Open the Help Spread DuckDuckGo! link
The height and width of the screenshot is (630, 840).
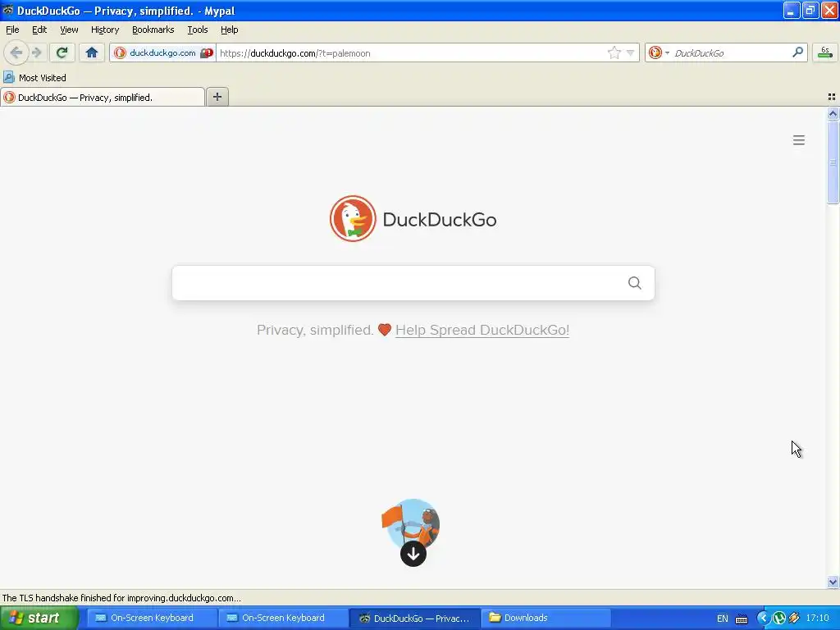tap(482, 330)
